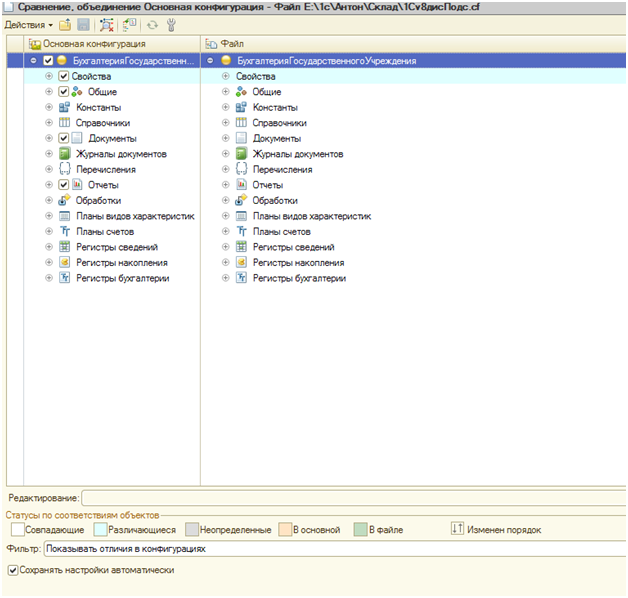
Task: Click the refresh arrows toolbar icon
Action: (152, 26)
